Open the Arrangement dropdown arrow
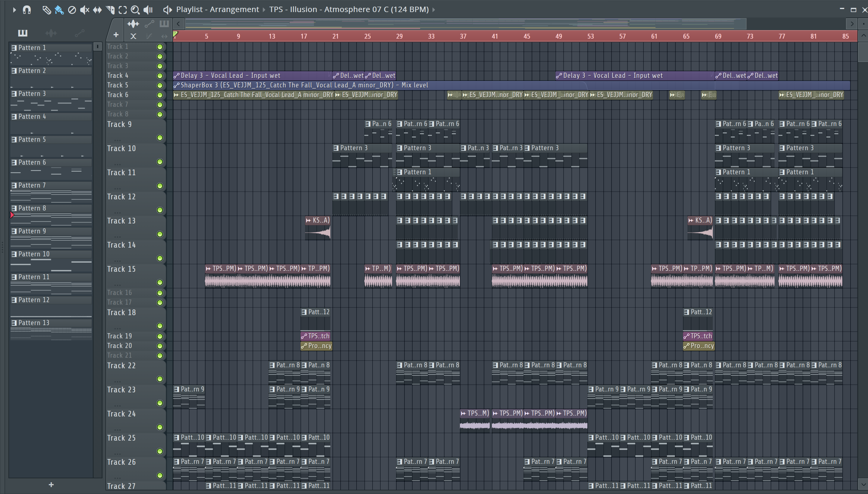 (x=264, y=10)
